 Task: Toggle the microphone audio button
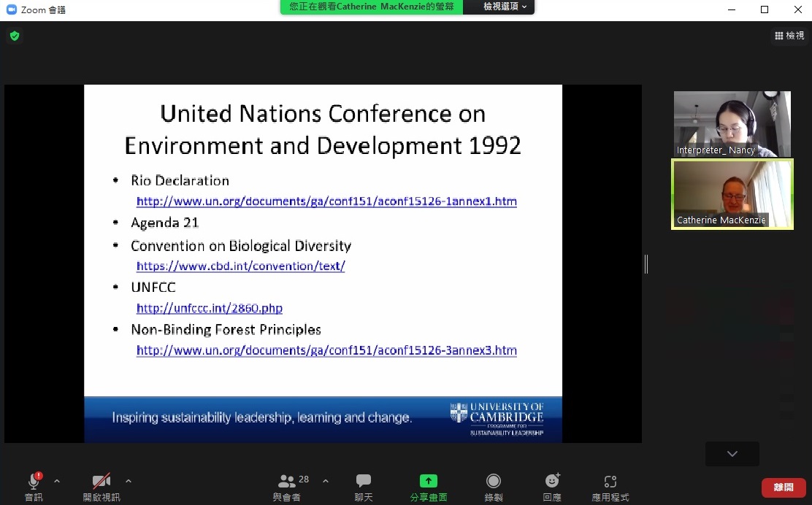tap(34, 481)
